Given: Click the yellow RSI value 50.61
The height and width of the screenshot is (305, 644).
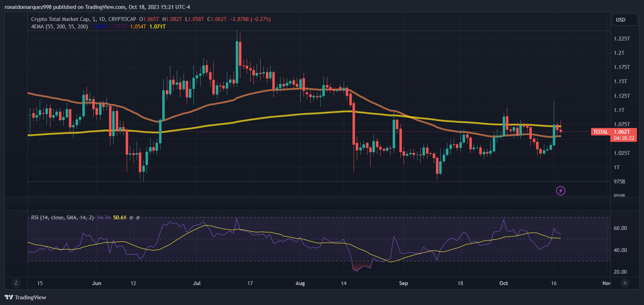Looking at the screenshot, I should coord(120,218).
